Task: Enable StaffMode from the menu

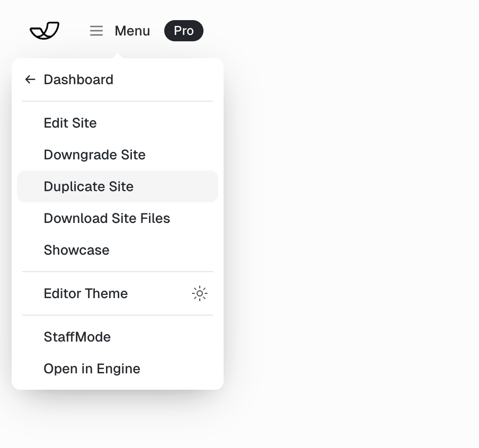Action: click(77, 337)
